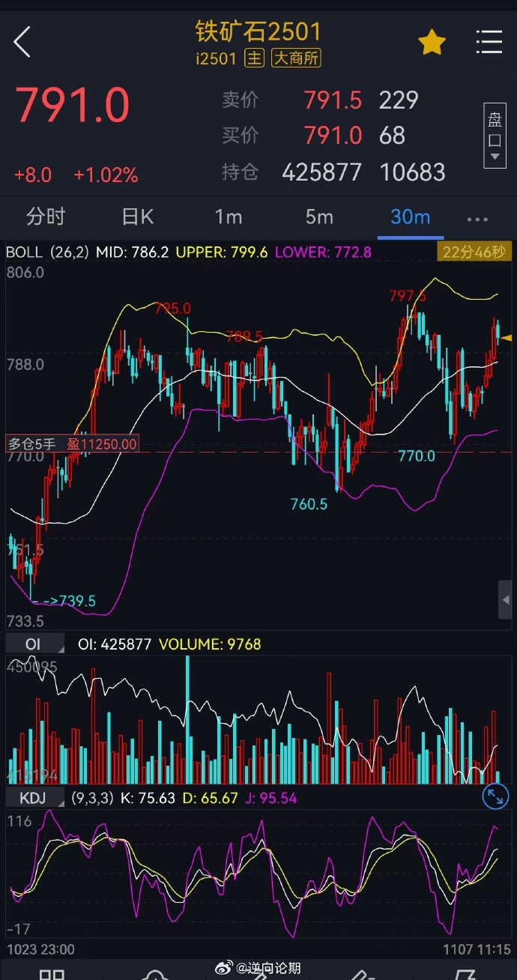Tap the MID: 786.2 value
This screenshot has height=980, width=517.
point(133,252)
